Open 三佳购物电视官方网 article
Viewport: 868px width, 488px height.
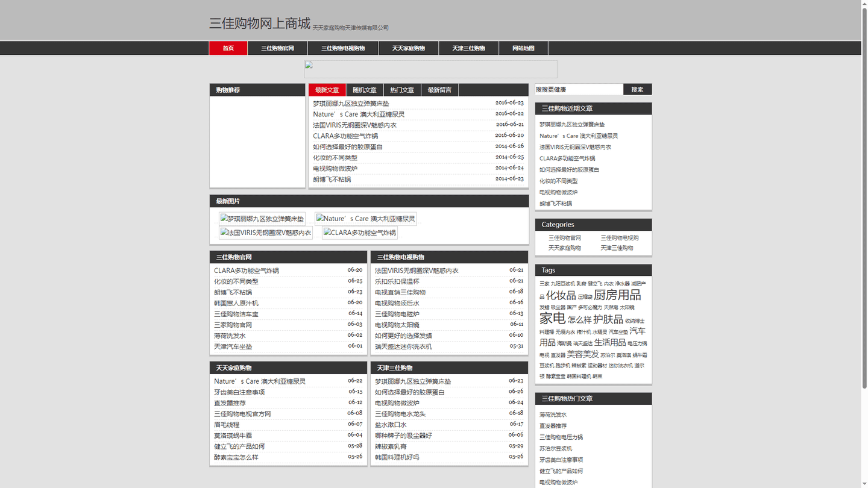pos(242,414)
